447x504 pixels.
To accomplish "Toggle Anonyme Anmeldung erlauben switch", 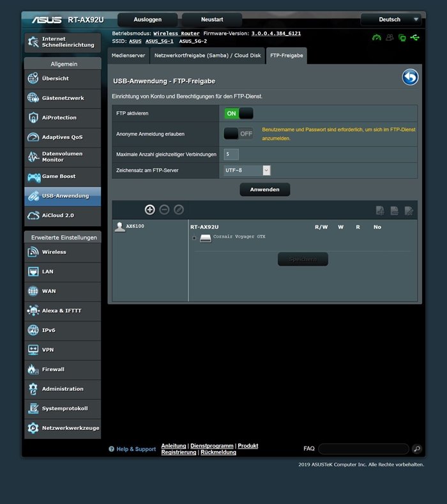I will (238, 134).
